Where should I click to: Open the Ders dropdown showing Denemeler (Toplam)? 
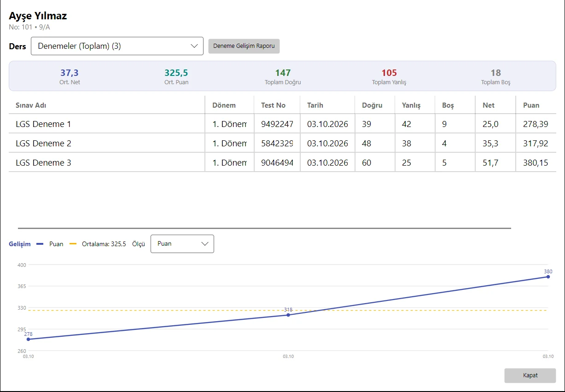pyautogui.click(x=117, y=46)
